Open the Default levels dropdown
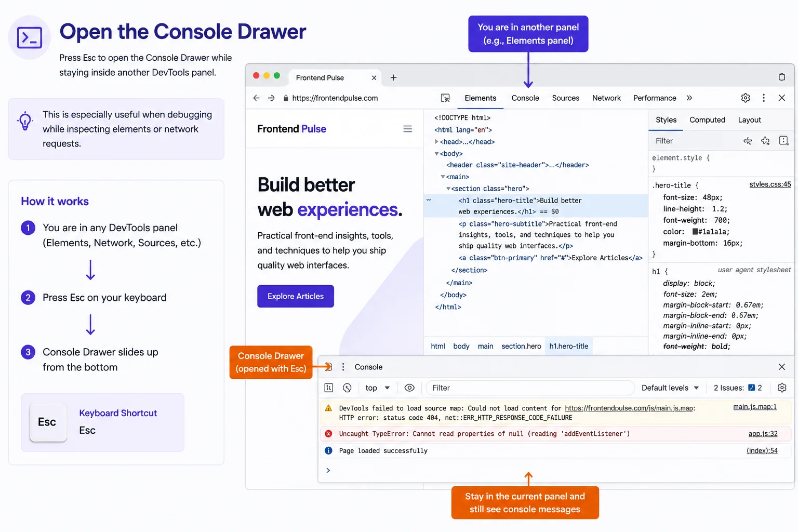 (670, 388)
